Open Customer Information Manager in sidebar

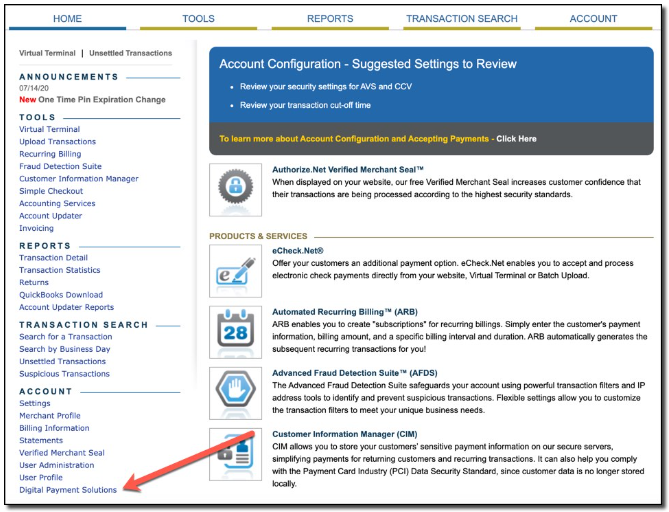[79, 179]
